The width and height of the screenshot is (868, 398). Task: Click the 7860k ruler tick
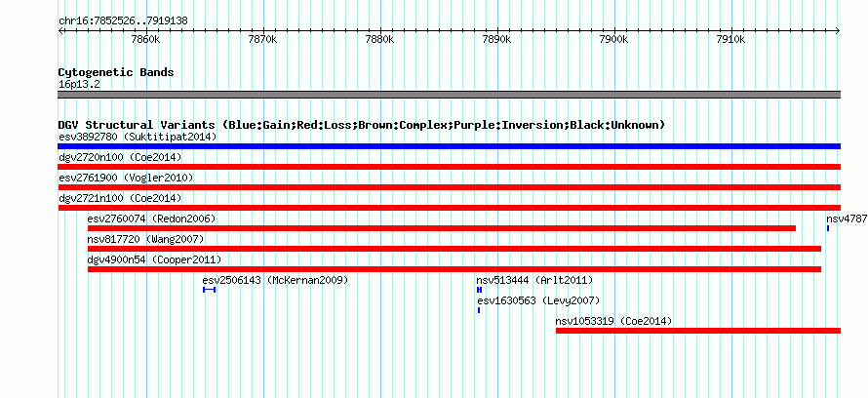point(146,39)
